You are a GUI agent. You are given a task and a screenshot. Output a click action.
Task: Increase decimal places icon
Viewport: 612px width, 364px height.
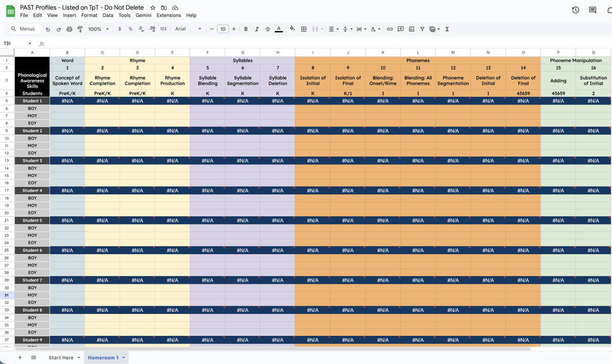coord(152,29)
